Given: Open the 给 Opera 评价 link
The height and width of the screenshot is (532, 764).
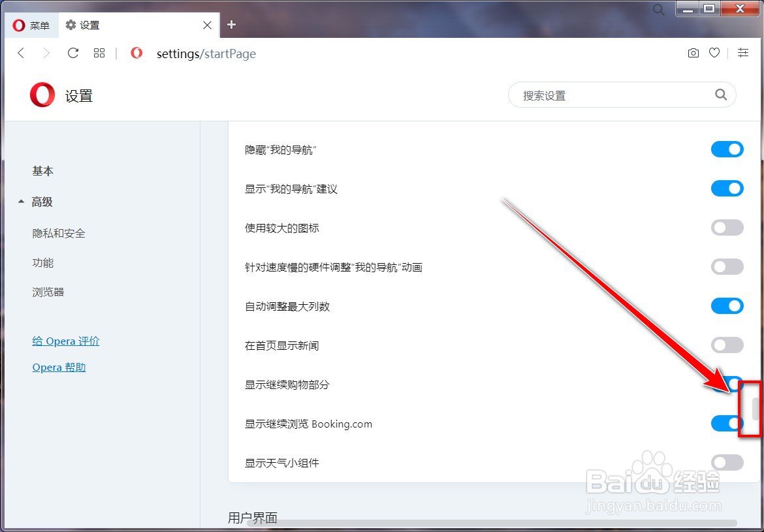Looking at the screenshot, I should (x=65, y=341).
